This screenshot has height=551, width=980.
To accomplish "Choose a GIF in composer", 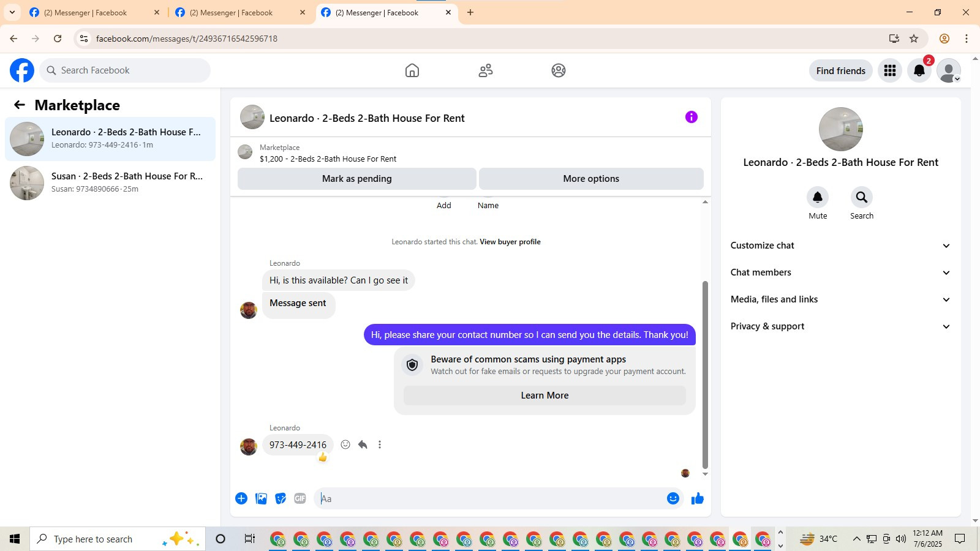I will tap(300, 498).
